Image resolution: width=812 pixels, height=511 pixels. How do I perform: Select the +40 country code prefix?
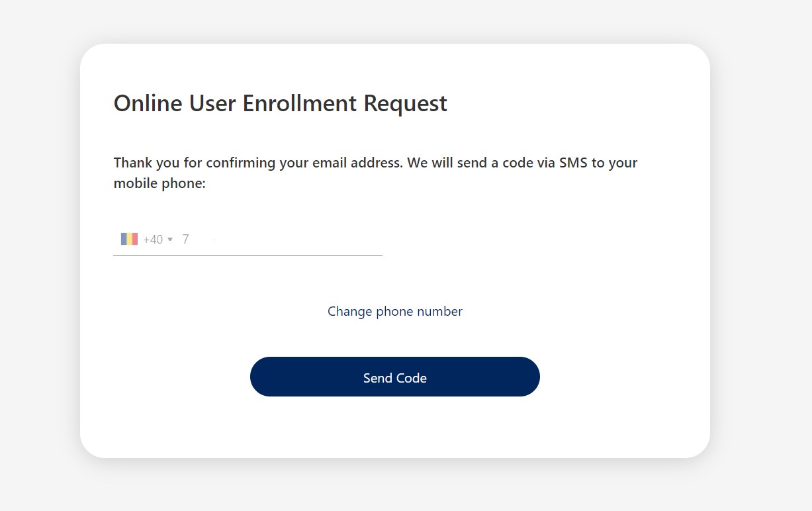[x=153, y=240]
